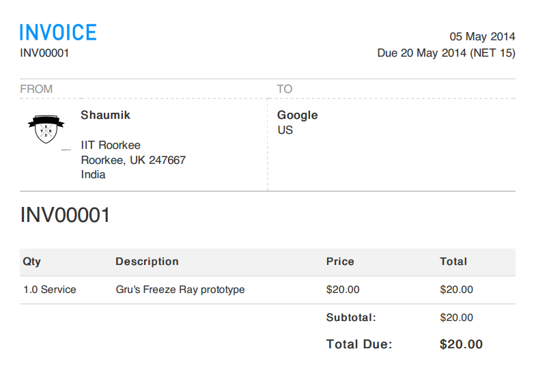534x392 pixels.
Task: Click the shield logo beside Shaumik
Action: pos(46,127)
